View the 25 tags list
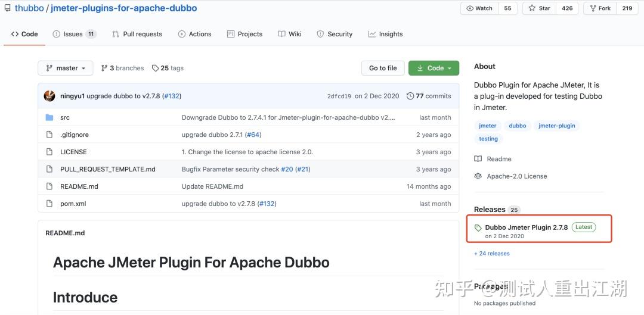 [168, 68]
